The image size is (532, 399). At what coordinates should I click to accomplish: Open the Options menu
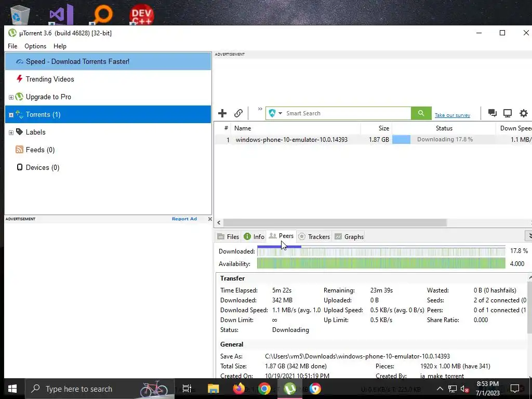point(35,46)
